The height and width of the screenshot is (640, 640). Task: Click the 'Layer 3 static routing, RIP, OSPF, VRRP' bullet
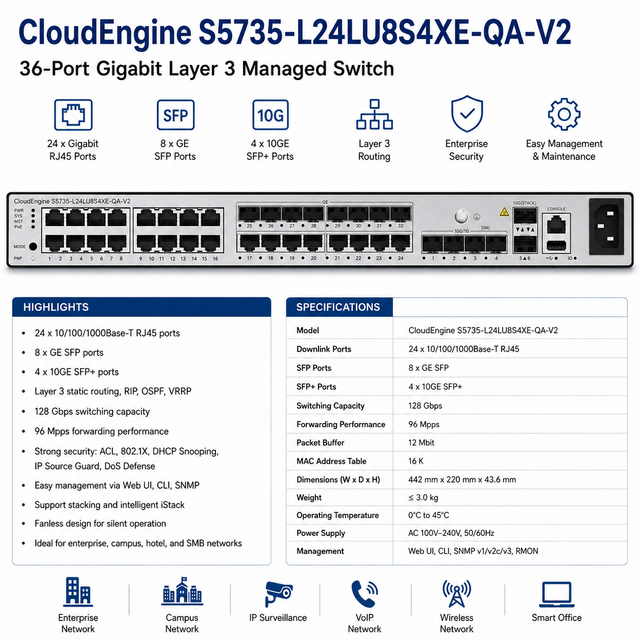(113, 391)
